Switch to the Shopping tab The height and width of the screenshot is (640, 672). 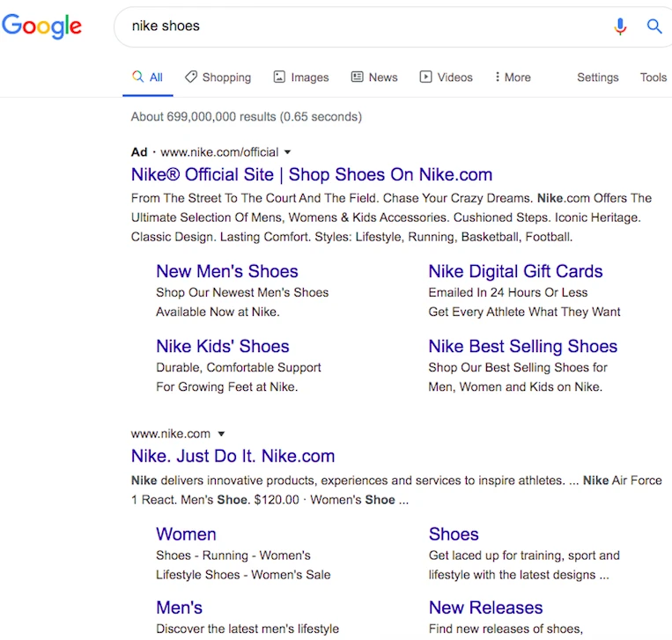(x=218, y=77)
